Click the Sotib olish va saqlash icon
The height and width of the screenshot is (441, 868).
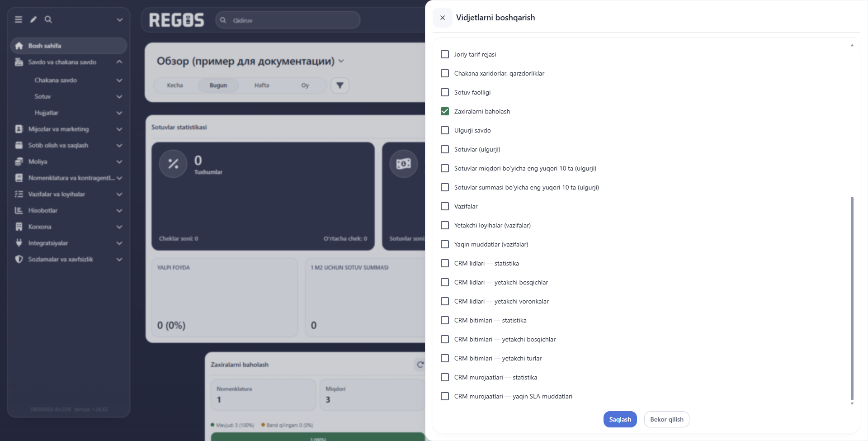[19, 145]
